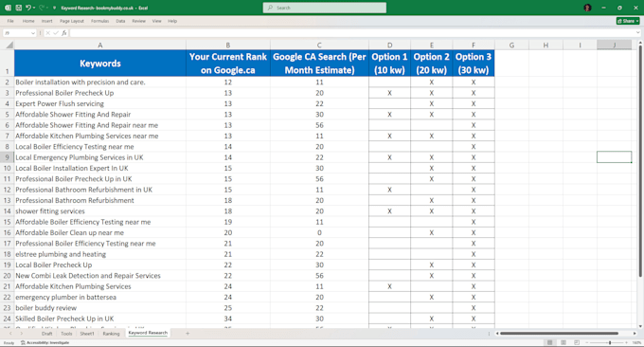Switch to Normal view icon
This screenshot has width=644, height=347.
(549, 342)
